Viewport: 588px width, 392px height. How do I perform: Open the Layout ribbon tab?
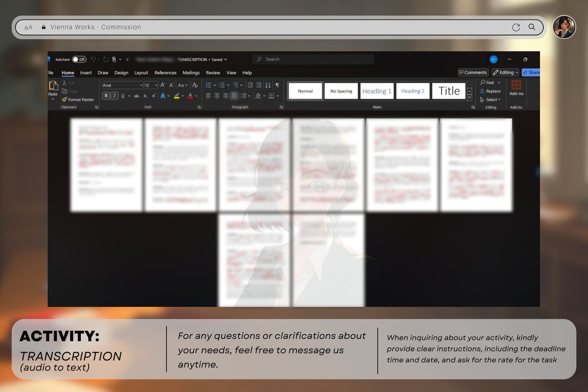coord(141,73)
